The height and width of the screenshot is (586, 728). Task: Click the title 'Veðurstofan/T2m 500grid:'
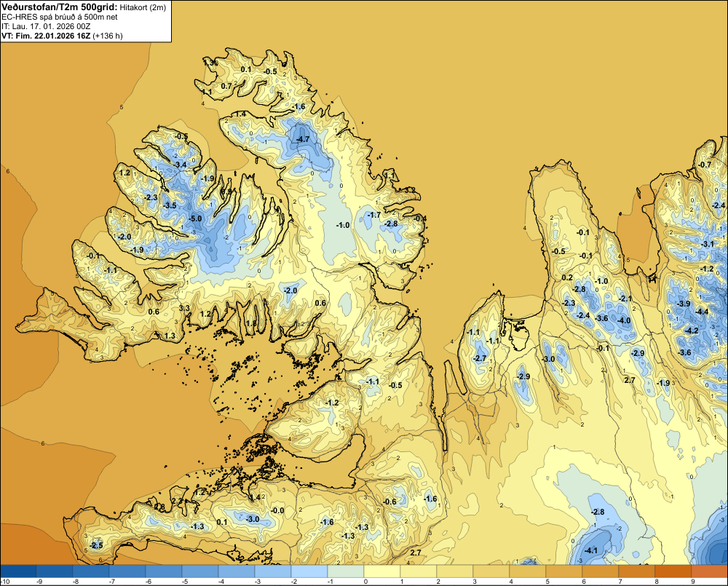pyautogui.click(x=60, y=7)
